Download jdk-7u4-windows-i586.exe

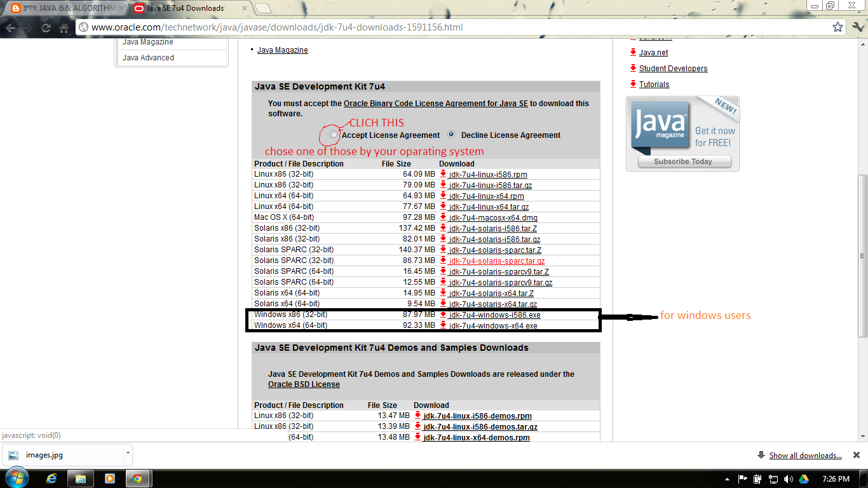pyautogui.click(x=495, y=315)
